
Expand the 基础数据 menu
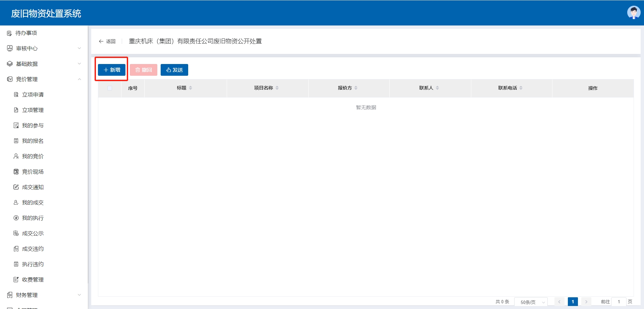(x=79, y=64)
